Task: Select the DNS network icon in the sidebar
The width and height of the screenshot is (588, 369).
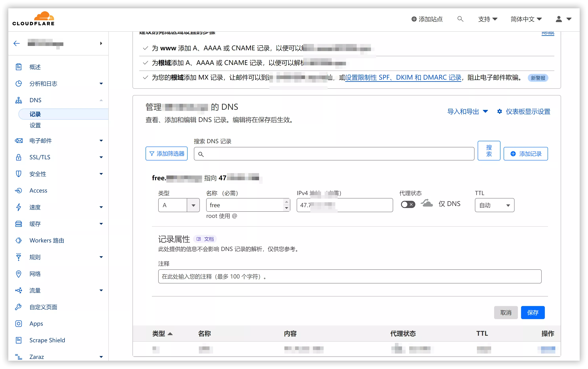Action: pos(19,100)
